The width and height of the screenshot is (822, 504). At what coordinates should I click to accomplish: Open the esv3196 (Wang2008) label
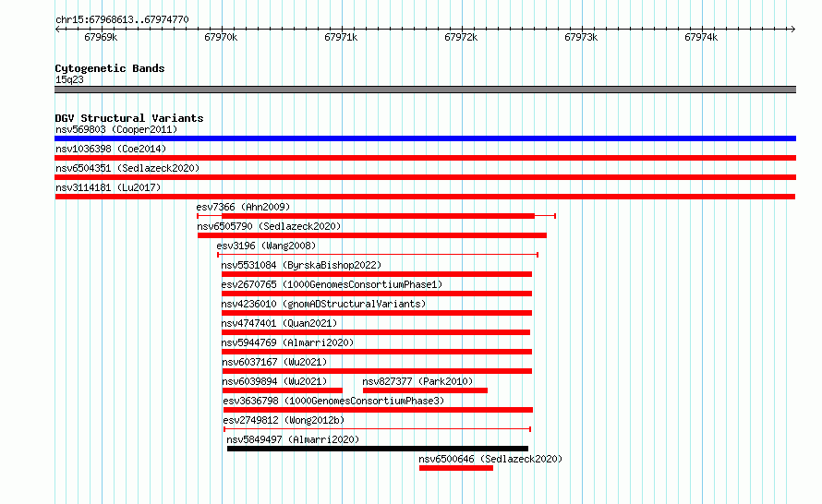[x=266, y=246]
